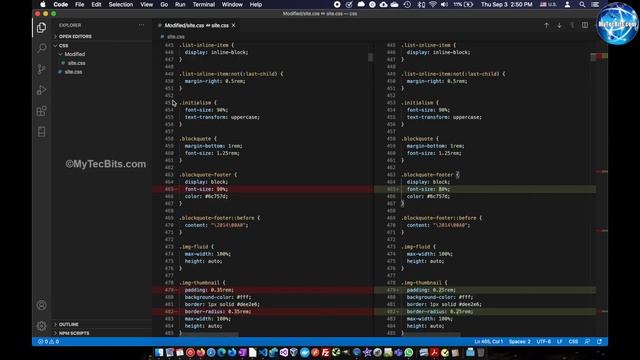Open the Trash in the Dock

coord(481,352)
